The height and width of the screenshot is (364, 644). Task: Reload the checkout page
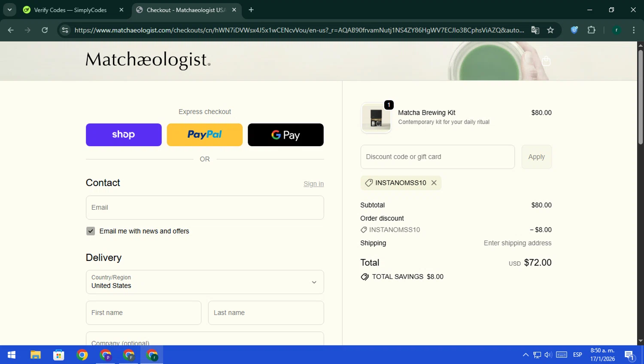(45, 30)
